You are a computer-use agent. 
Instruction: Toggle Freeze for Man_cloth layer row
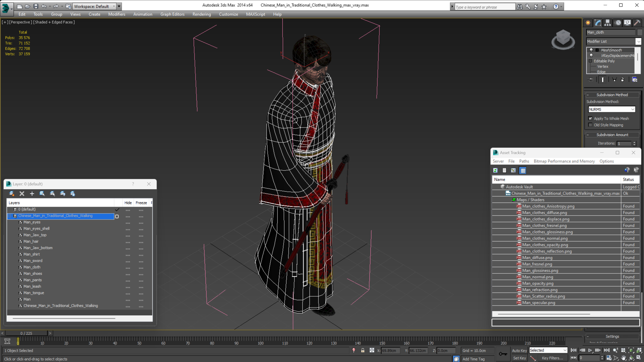tap(141, 268)
